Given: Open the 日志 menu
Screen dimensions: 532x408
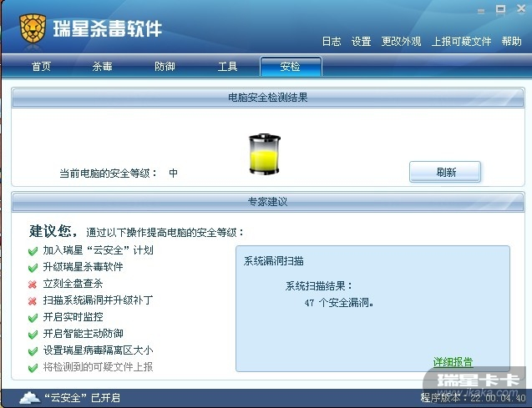Looking at the screenshot, I should pos(331,42).
